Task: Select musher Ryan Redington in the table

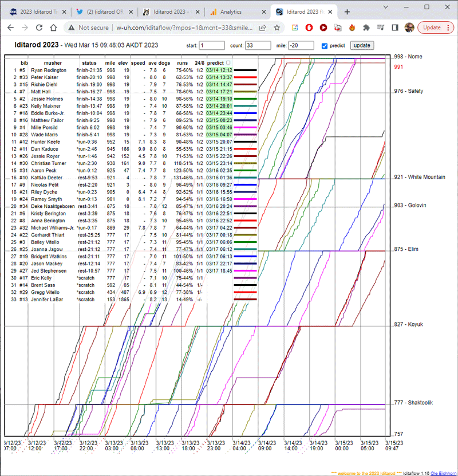Action: coord(49,70)
